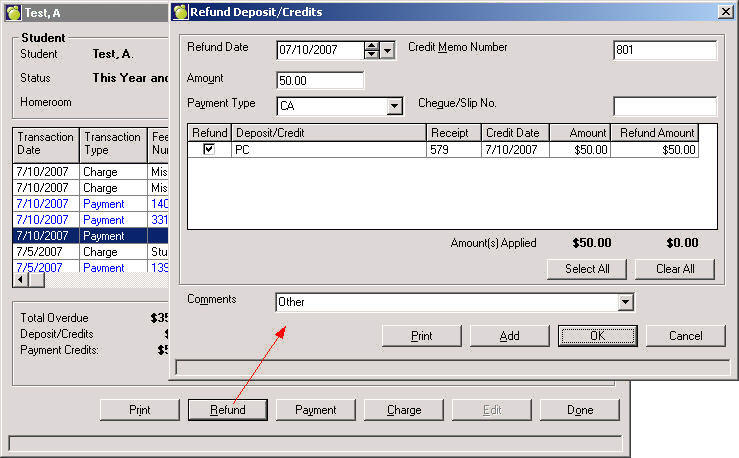This screenshot has width=739, height=458.
Task: Open the Comments dropdown list
Action: 626,302
